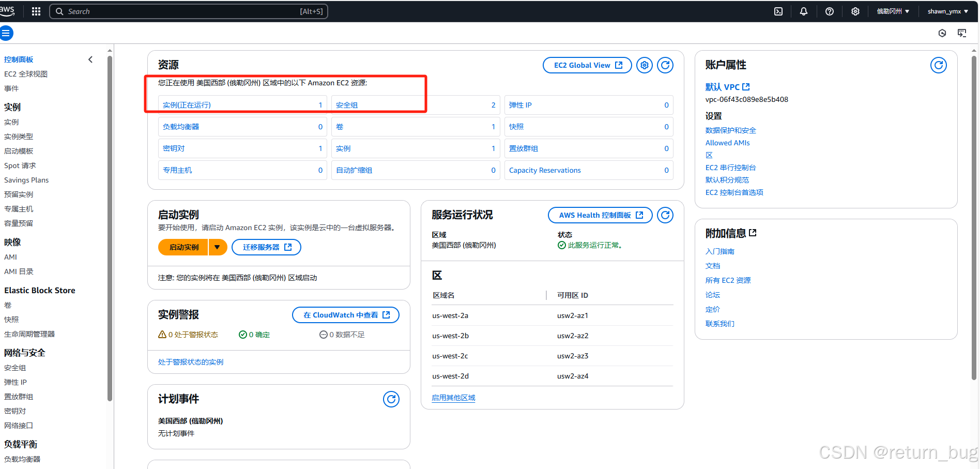
Task: Open 自动扩缩组 resource link
Action: point(354,170)
